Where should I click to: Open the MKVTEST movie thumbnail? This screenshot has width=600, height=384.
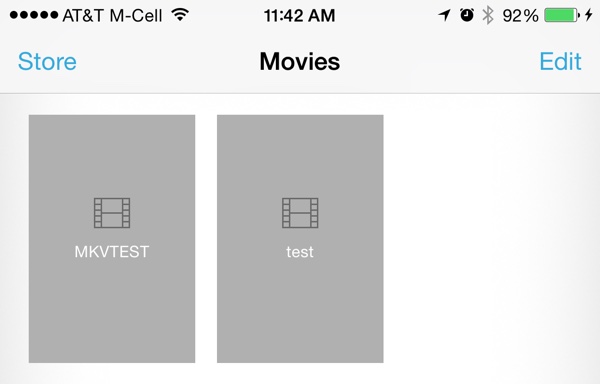pyautogui.click(x=112, y=239)
